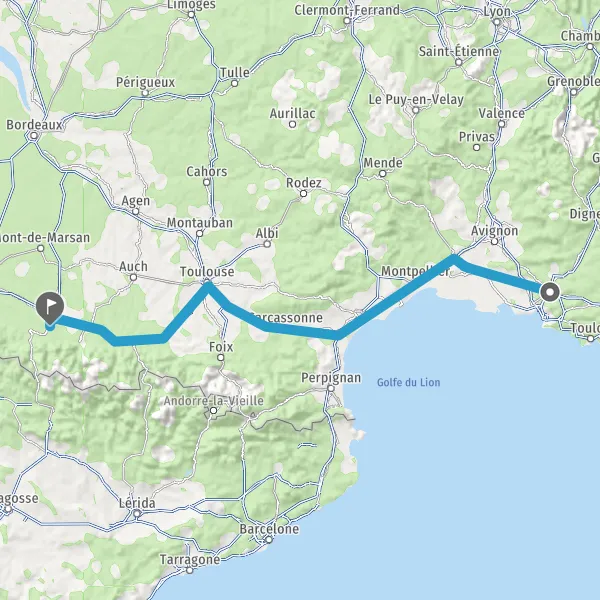The width and height of the screenshot is (600, 600).
Task: Click the Avignon city dot
Action: tap(494, 241)
